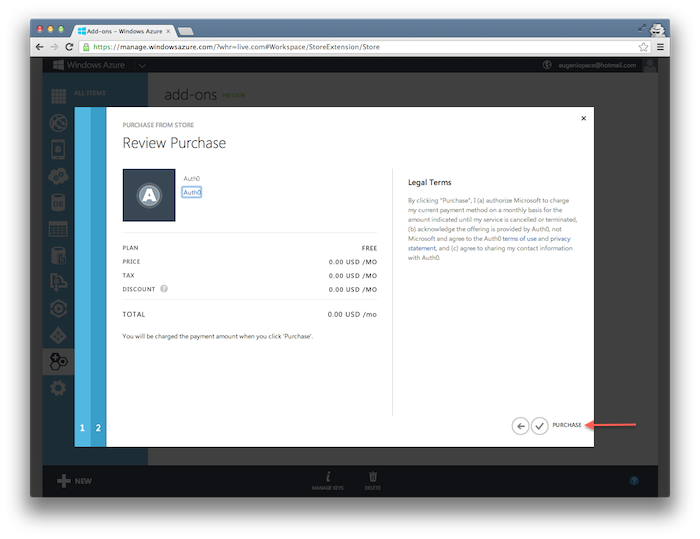Open Cloud Services gears icon in sidebar
700x539 pixels.
(x=58, y=176)
